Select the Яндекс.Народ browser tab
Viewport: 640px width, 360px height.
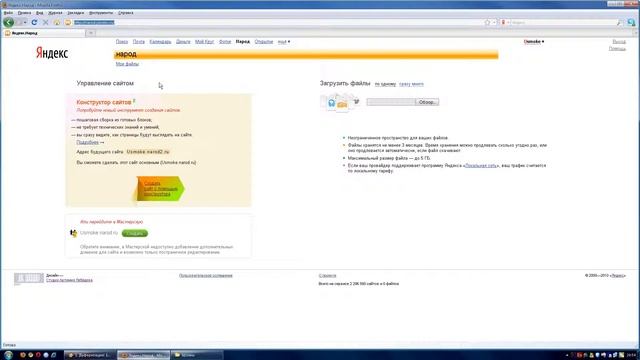pos(44,33)
